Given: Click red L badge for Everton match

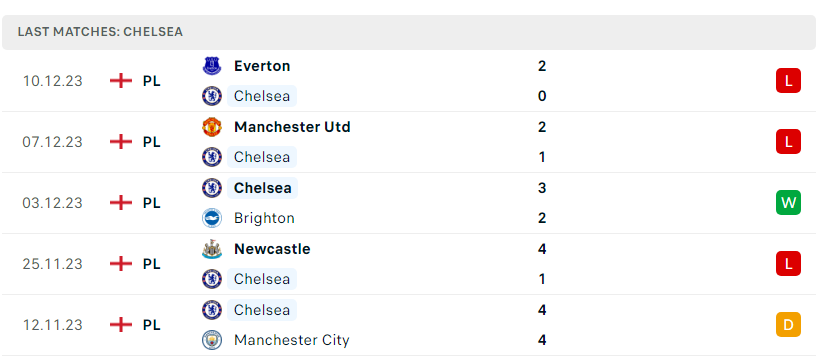Looking at the screenshot, I should tap(788, 81).
